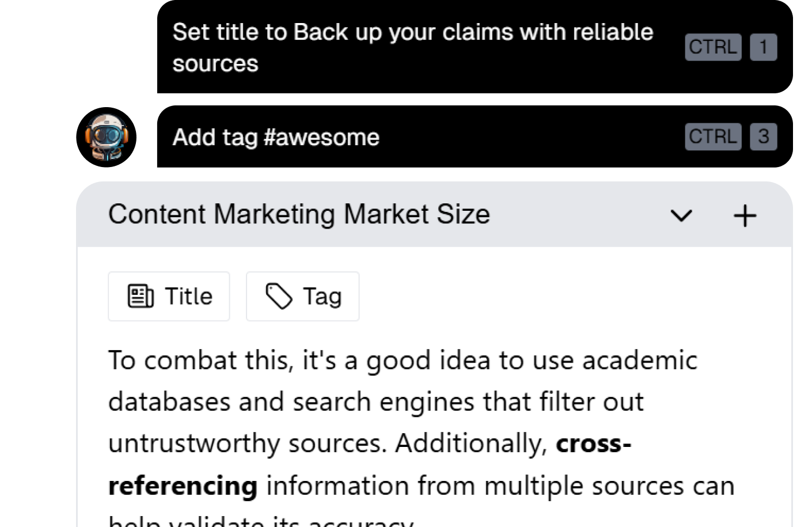Click the 'Content Marketing Market Size' heading

click(x=299, y=214)
